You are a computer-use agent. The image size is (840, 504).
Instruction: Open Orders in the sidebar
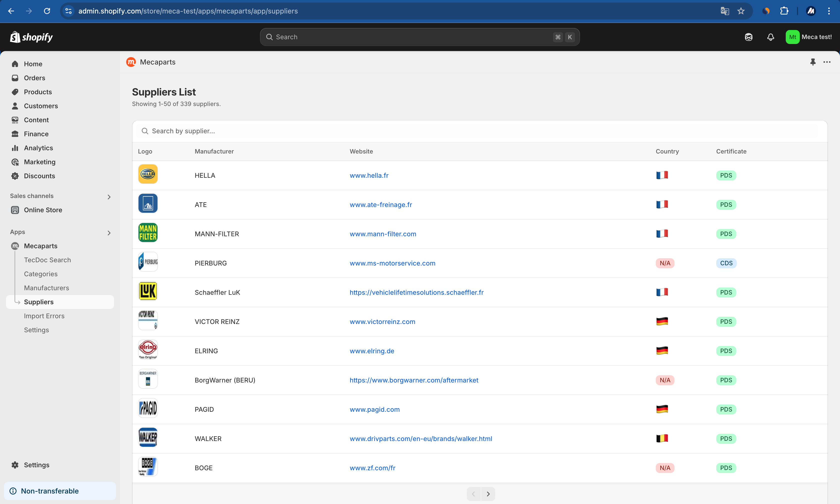pos(60,78)
